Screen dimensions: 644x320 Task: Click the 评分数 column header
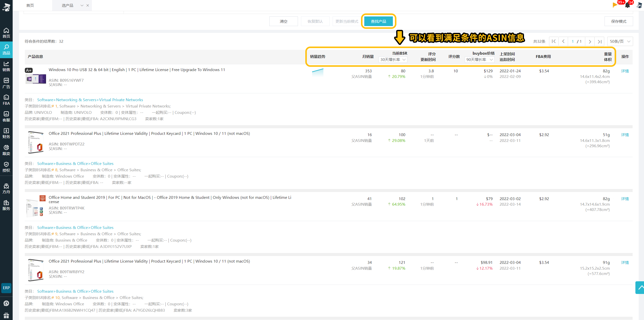point(454,56)
